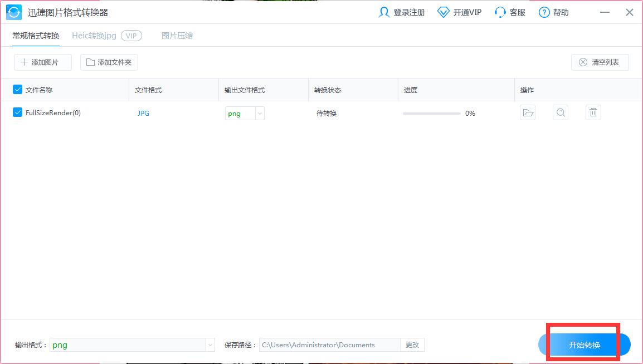This screenshot has height=364, width=643.
Task: Open the folder icon for FullSizeRender
Action: pyautogui.click(x=527, y=112)
